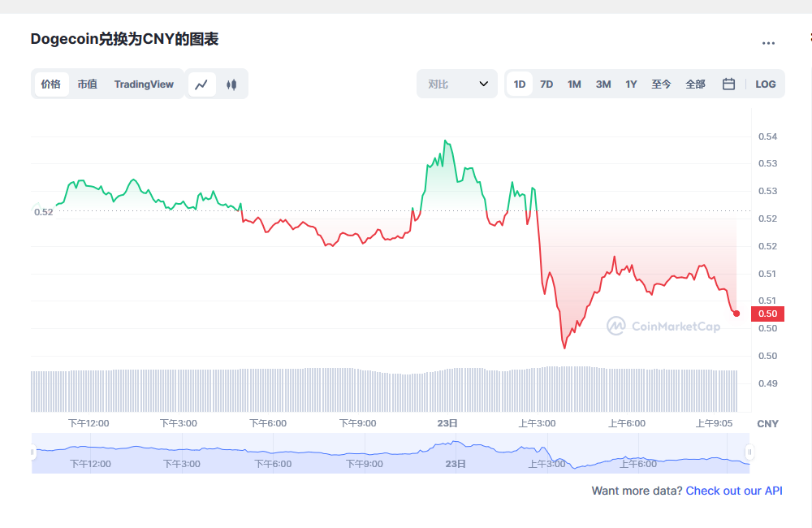Click the red dot on the chart line
Screen dimensions: 812x528
(736, 313)
